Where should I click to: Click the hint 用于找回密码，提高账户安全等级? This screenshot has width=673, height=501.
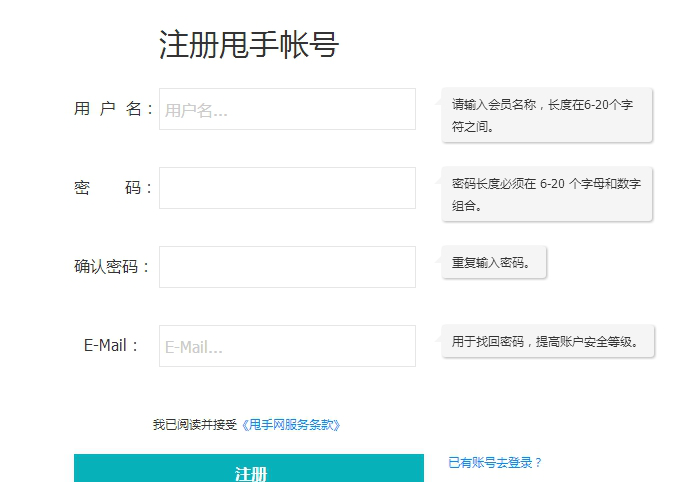point(548,341)
